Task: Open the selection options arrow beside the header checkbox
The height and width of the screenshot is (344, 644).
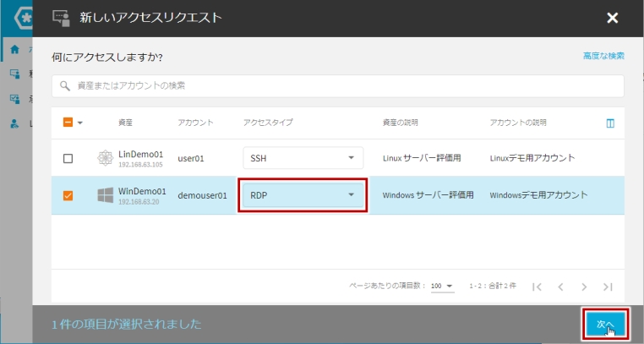Action: pos(80,123)
